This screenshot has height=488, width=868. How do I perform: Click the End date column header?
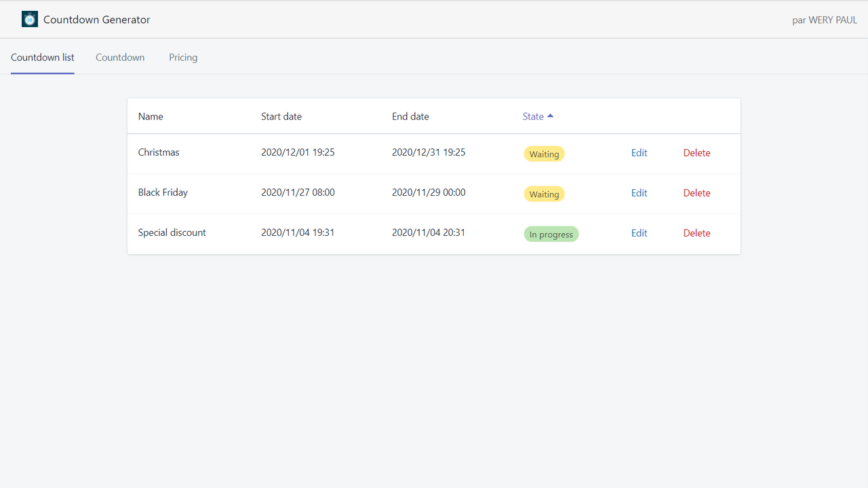pos(410,117)
